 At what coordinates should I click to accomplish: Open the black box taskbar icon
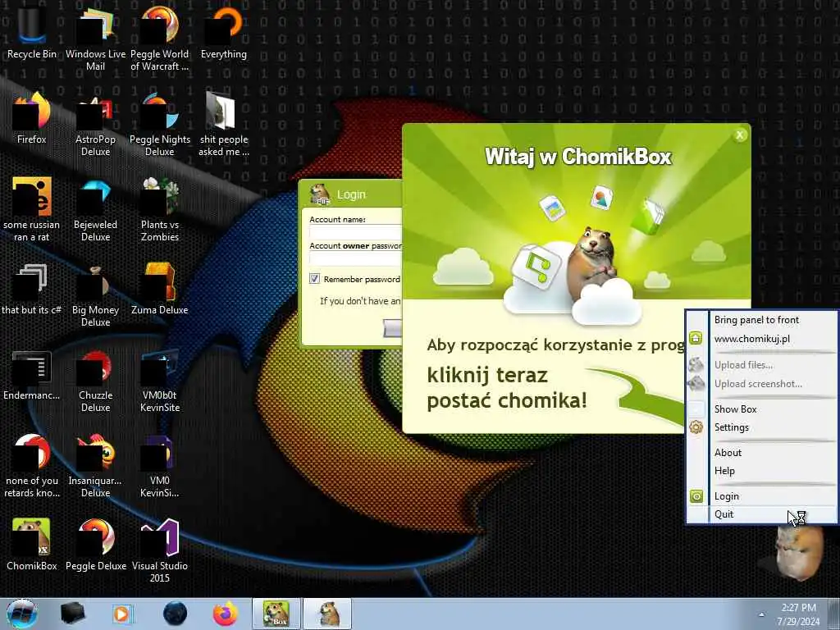pyautogui.click(x=73, y=614)
